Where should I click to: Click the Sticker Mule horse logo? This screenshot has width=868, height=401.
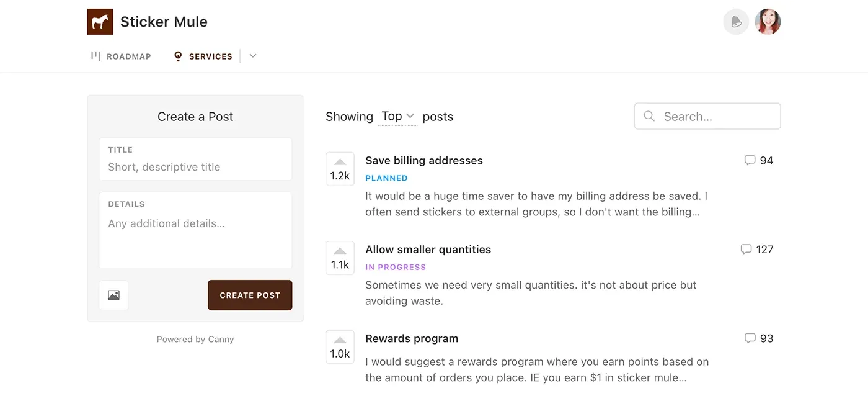point(100,21)
